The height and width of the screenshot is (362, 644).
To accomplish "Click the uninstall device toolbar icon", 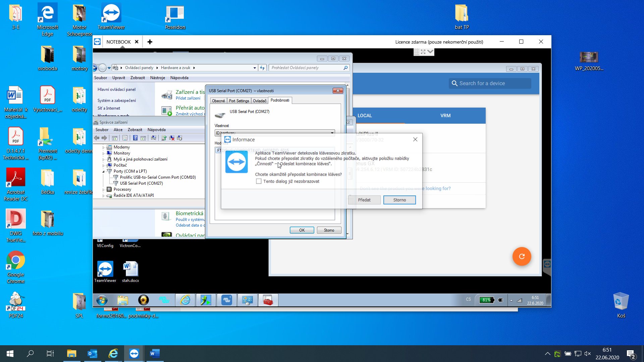I will click(x=172, y=138).
